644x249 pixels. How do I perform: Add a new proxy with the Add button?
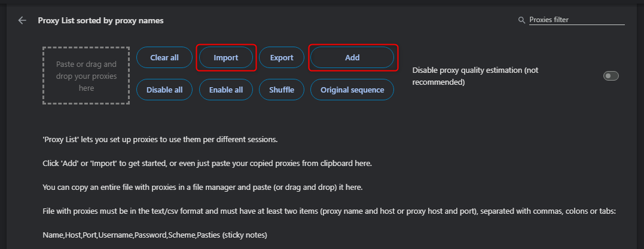pos(352,58)
